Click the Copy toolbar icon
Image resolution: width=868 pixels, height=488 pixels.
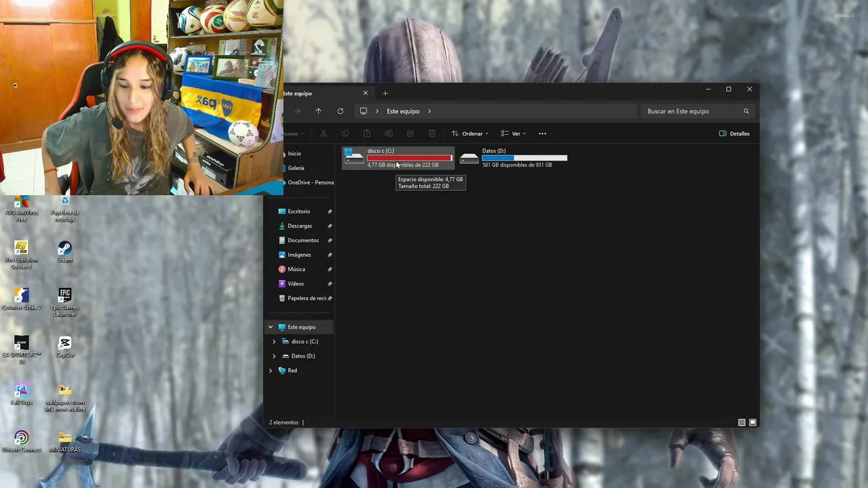click(345, 134)
